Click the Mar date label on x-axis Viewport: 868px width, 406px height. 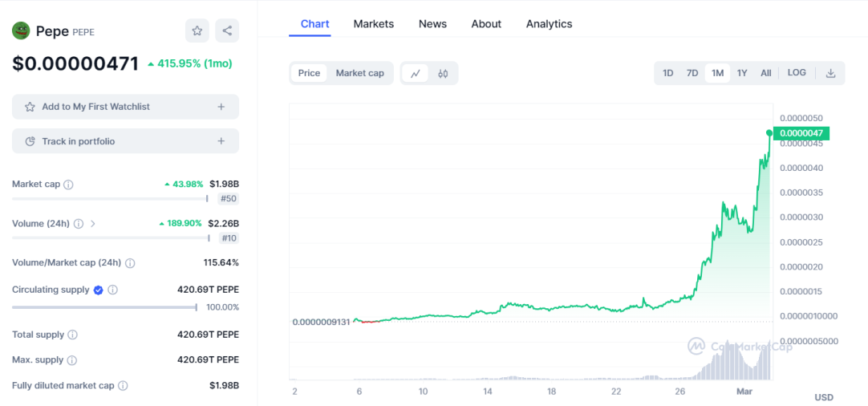click(x=744, y=392)
